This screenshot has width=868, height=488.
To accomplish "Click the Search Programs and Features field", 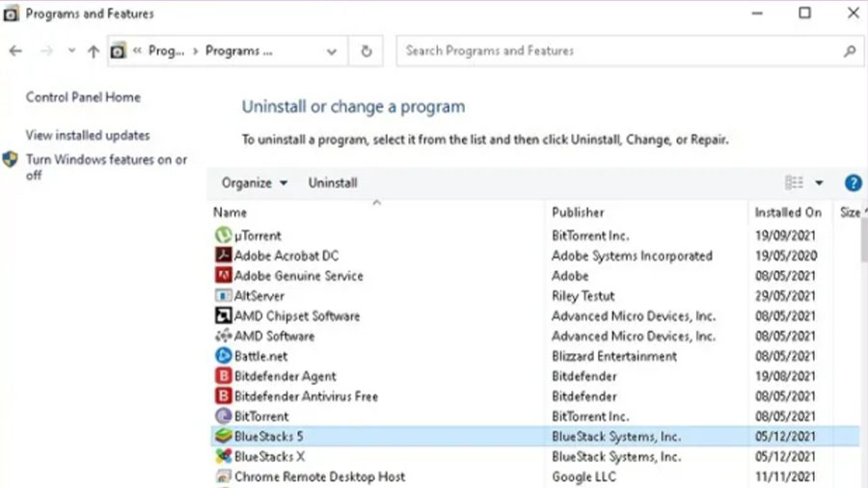I will [630, 51].
